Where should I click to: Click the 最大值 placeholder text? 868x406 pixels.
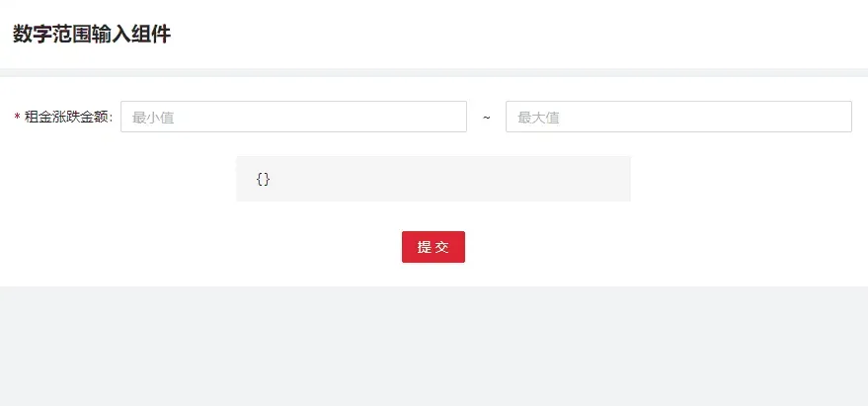point(538,118)
